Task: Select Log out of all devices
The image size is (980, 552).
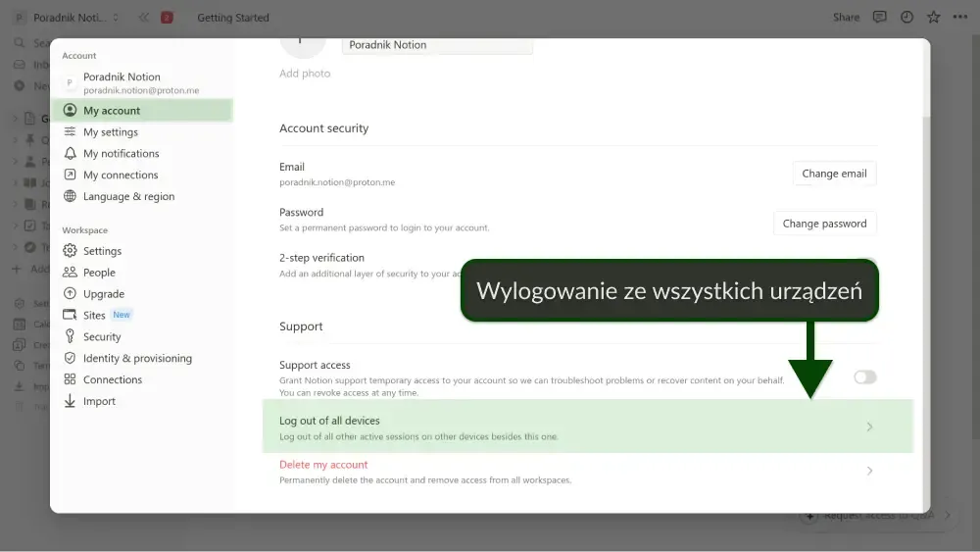Action: click(x=587, y=427)
